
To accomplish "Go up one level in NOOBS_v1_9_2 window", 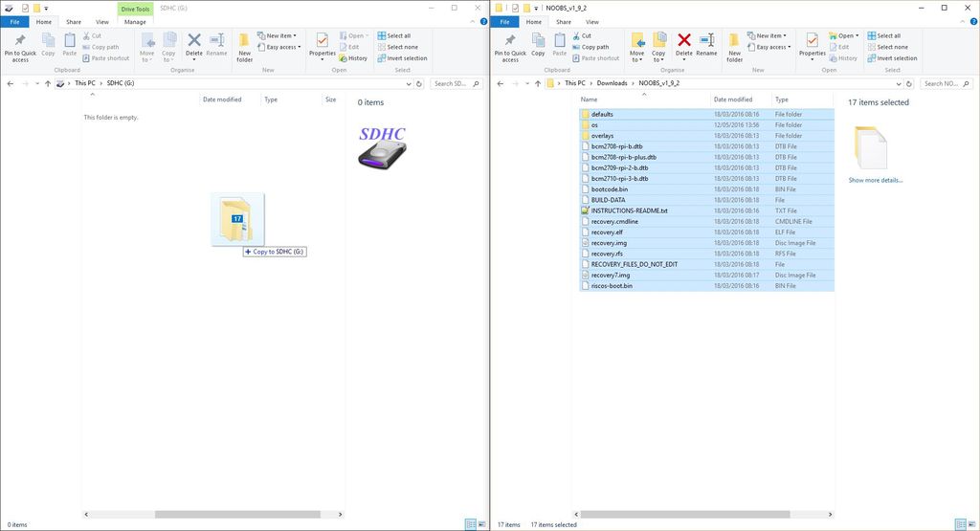I will click(538, 83).
